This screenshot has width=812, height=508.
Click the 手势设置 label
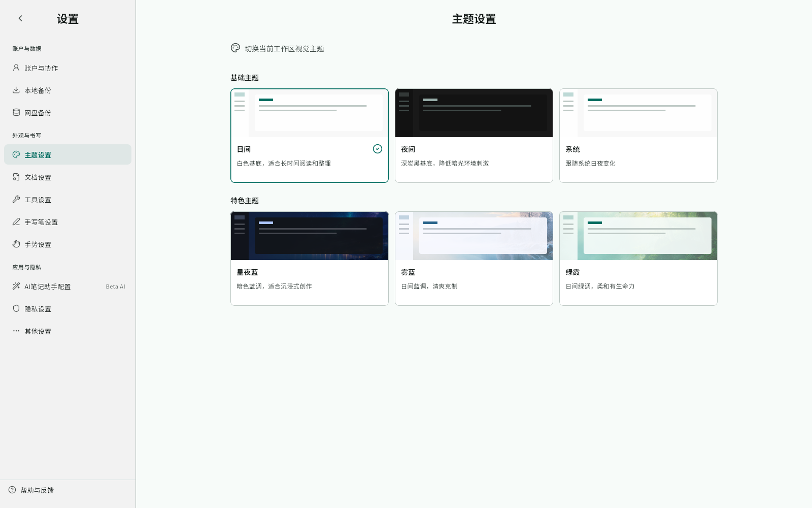tap(38, 244)
